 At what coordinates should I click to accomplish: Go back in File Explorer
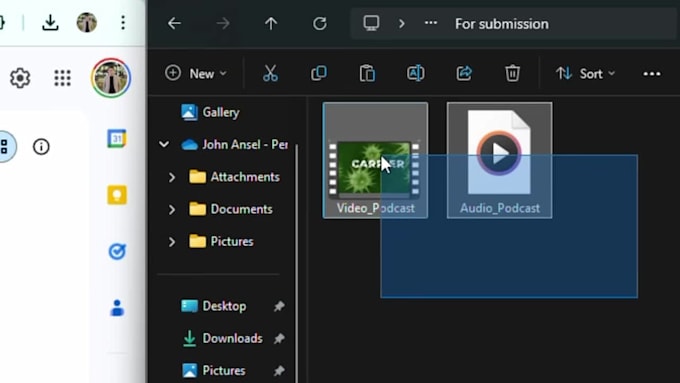click(x=174, y=23)
